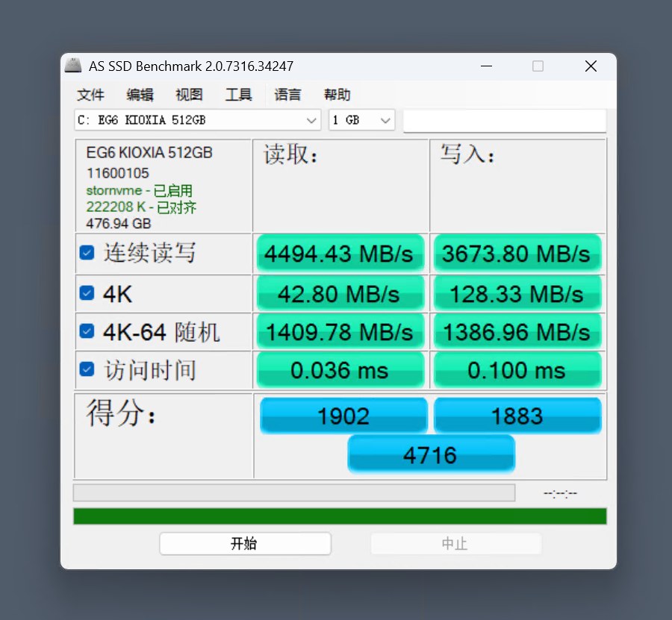Open the 帮助 help menu
The image size is (672, 620).
(337, 95)
